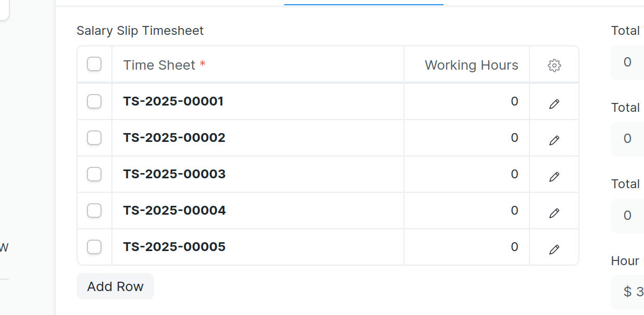Tick the select-all checkbox in table header

(x=94, y=64)
